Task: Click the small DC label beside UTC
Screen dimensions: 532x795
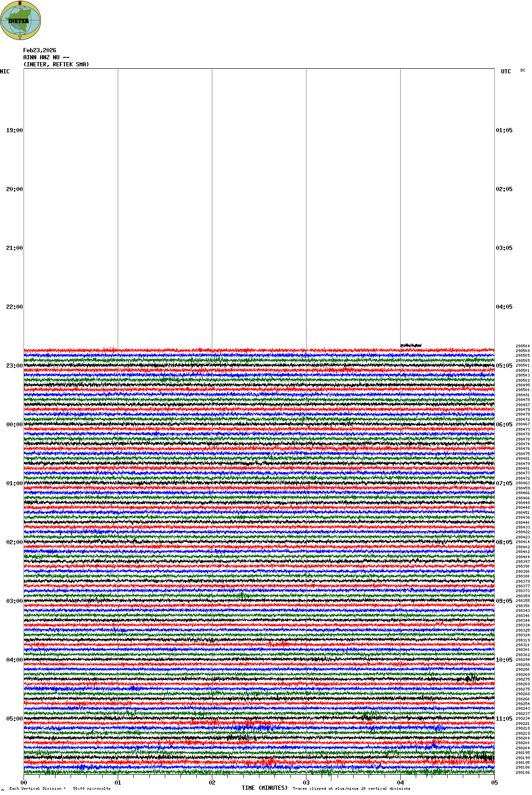Action: [523, 70]
